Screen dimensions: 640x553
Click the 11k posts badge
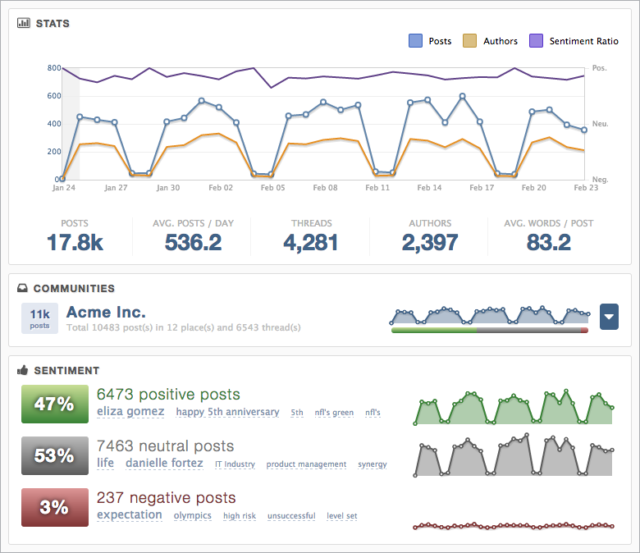pyautogui.click(x=40, y=317)
